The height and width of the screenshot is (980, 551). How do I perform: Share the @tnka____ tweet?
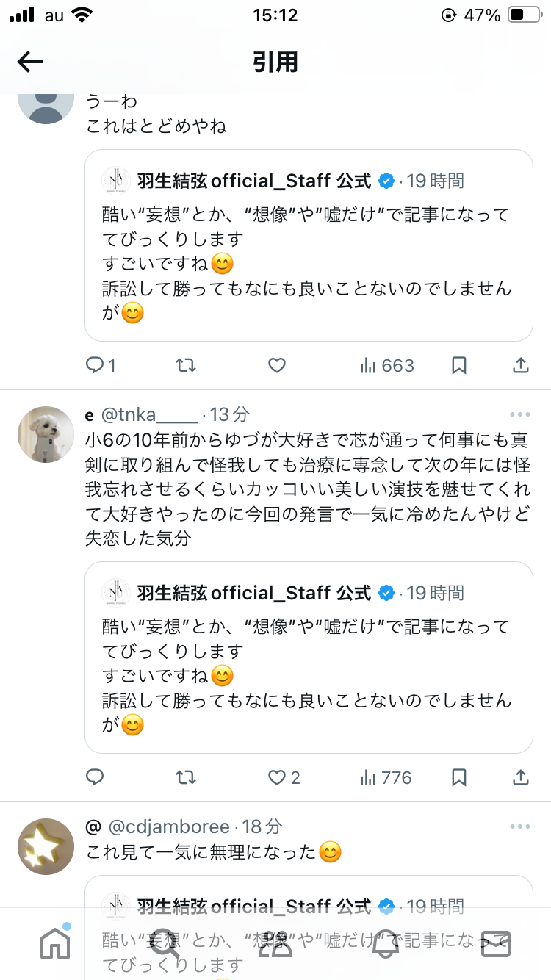pos(520,777)
